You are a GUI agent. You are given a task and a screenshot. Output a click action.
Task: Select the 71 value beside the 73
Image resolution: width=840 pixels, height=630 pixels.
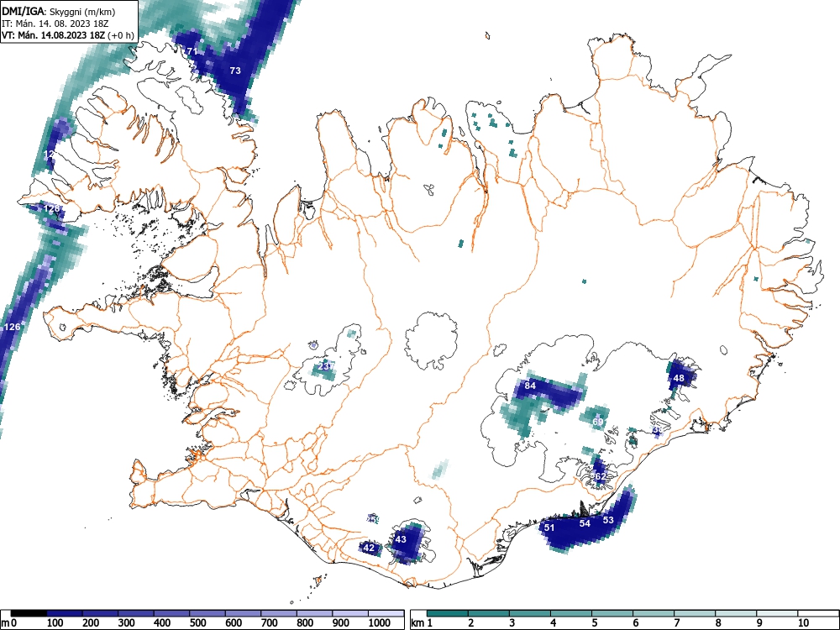point(192,51)
